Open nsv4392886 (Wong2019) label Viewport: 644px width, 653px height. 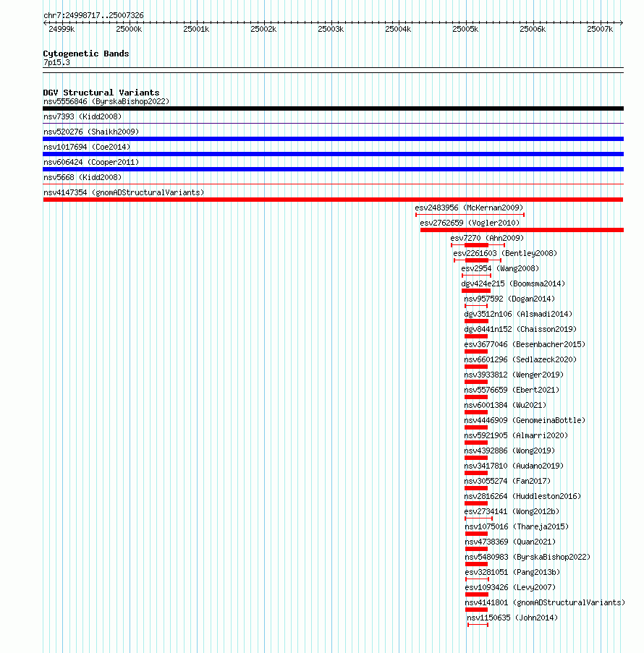click(x=509, y=451)
